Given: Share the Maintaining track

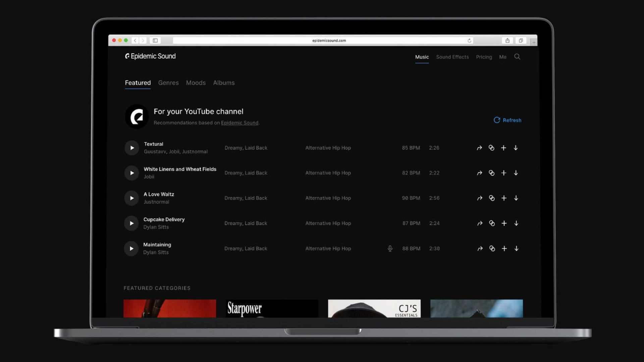Looking at the screenshot, I should (x=480, y=248).
